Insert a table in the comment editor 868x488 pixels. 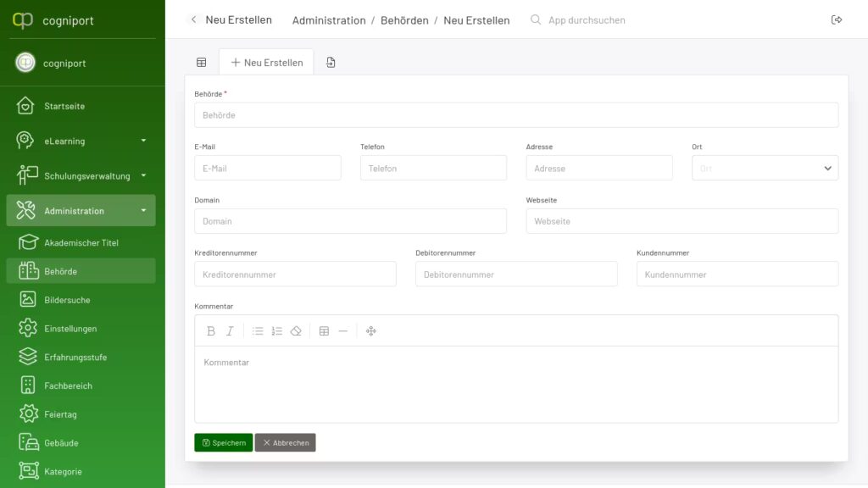tap(324, 331)
